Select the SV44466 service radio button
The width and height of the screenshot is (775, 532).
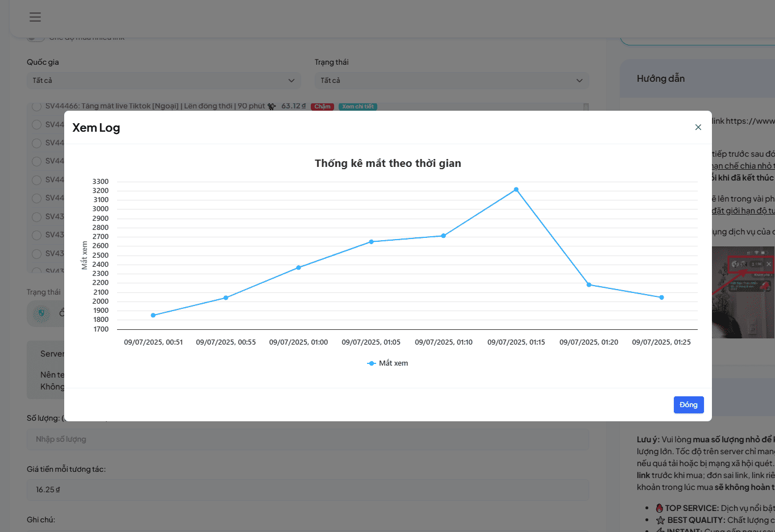tap(36, 106)
